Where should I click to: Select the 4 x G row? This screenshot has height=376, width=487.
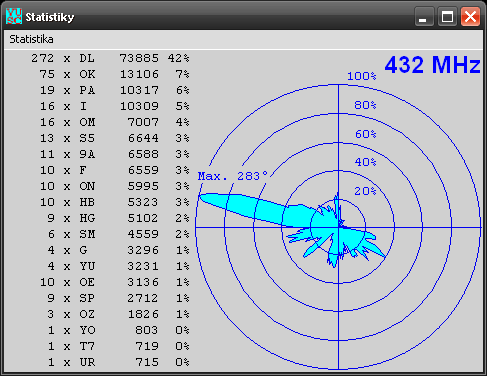pos(118,250)
